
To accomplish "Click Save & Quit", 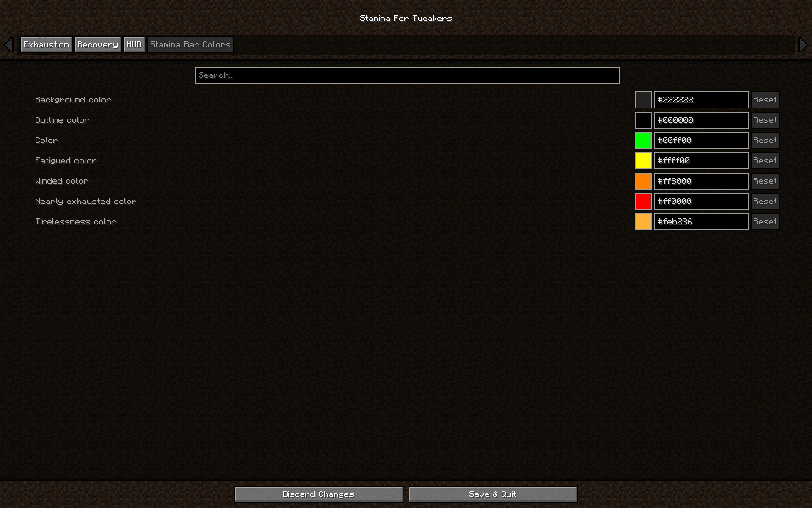I will [493, 494].
